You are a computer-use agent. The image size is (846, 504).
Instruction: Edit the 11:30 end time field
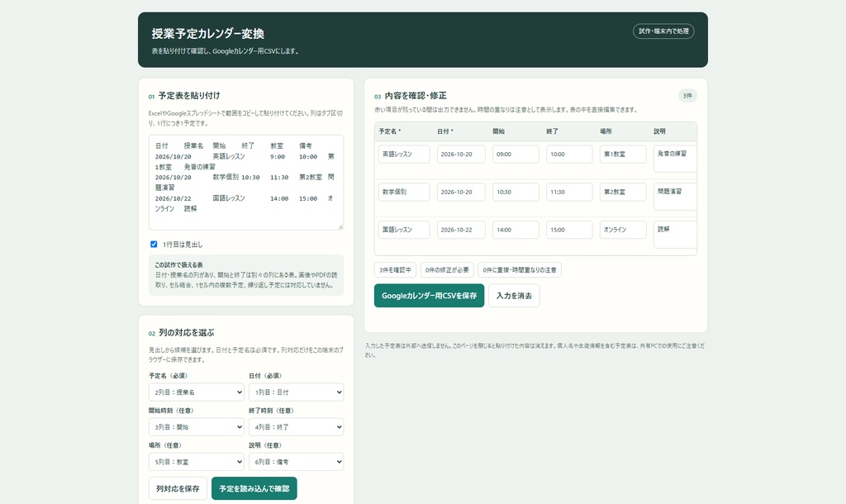[x=569, y=193]
